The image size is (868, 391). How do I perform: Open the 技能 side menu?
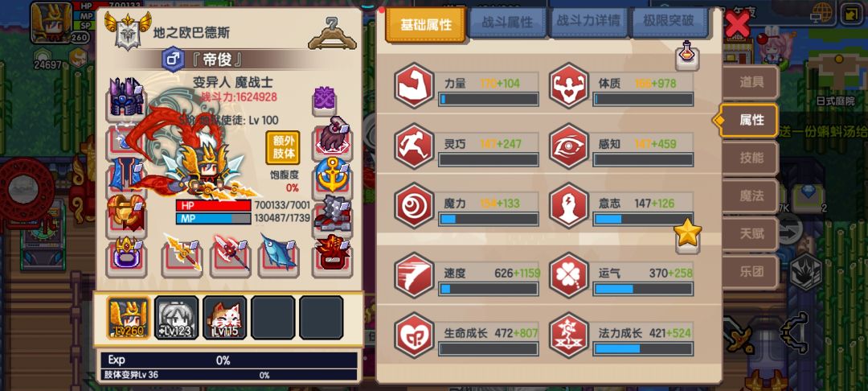pos(751,158)
